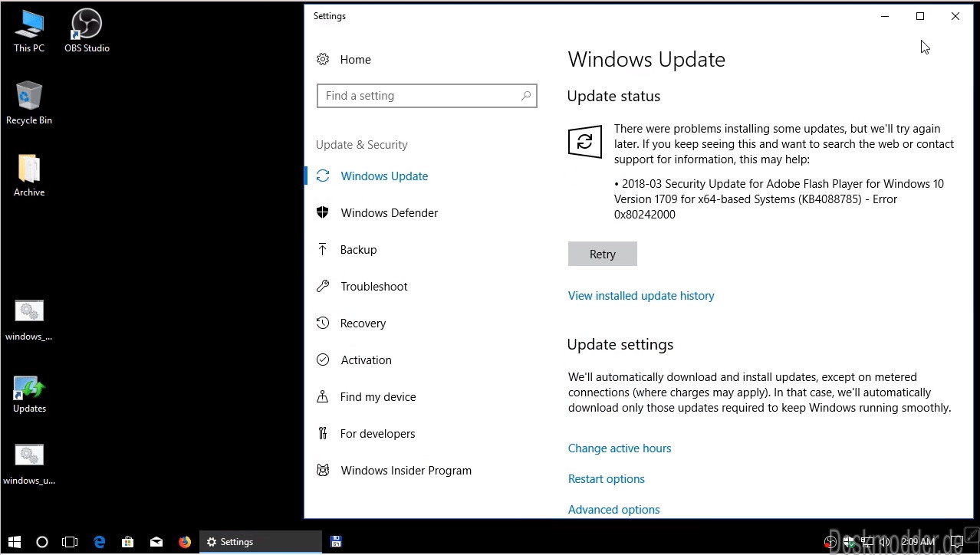Click the KB4088785 error message text
The width and height of the screenshot is (980, 555).
point(779,199)
